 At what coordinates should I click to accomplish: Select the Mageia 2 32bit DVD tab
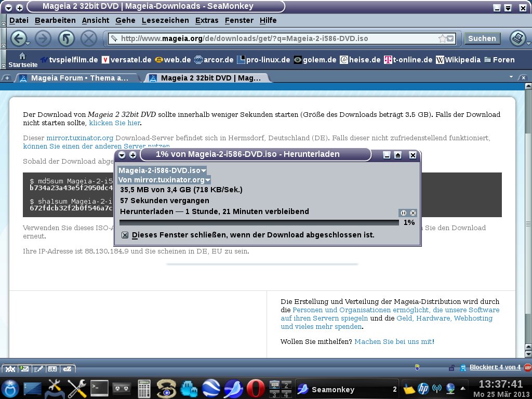click(208, 78)
